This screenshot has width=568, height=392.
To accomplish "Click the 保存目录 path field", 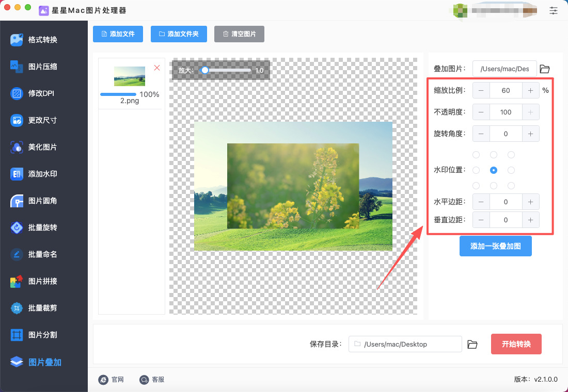I will coord(405,344).
